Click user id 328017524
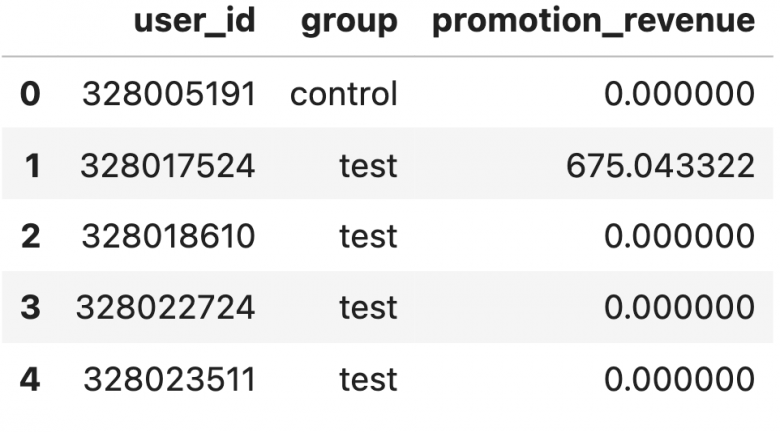 (168, 166)
